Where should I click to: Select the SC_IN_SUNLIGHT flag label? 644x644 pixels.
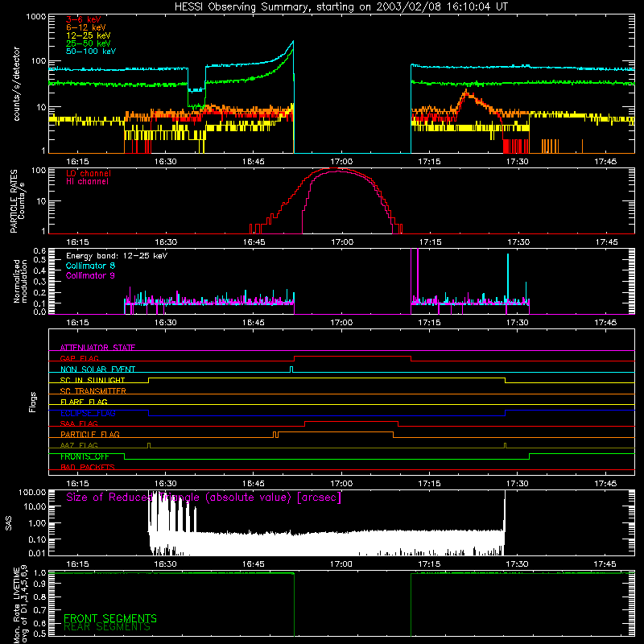[x=93, y=380]
